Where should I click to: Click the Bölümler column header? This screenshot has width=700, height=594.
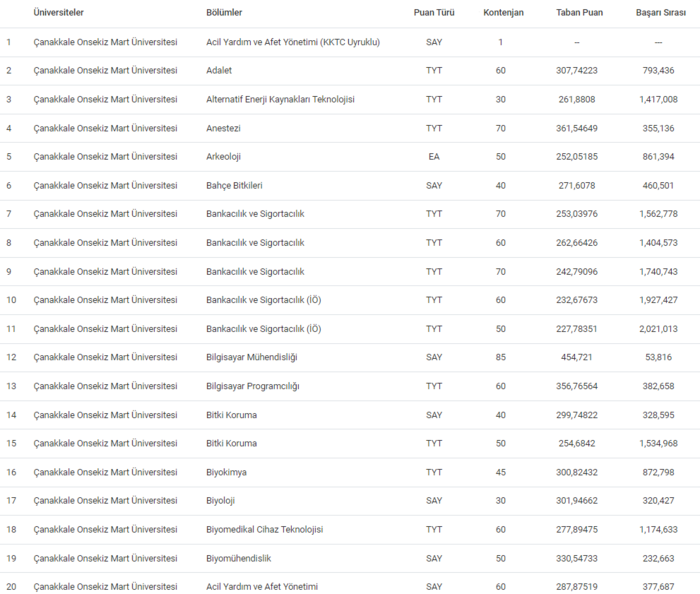tap(224, 13)
